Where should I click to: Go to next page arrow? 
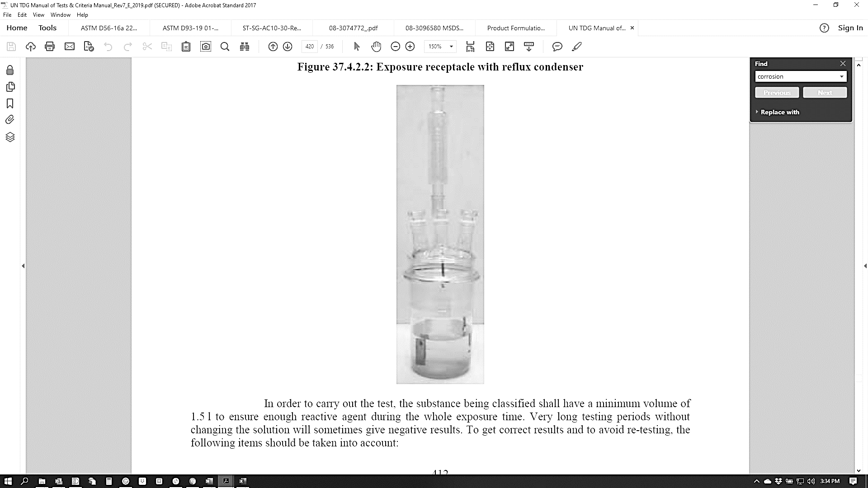pyautogui.click(x=288, y=47)
